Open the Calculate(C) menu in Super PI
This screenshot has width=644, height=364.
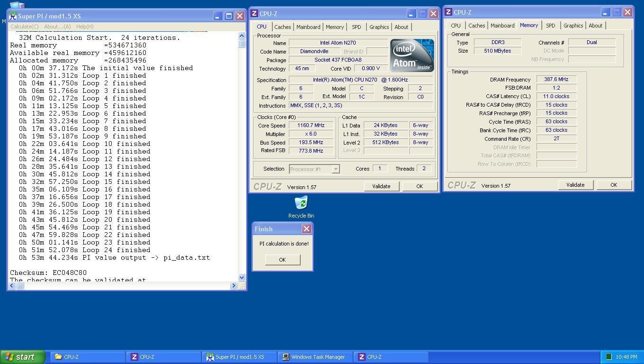point(25,27)
